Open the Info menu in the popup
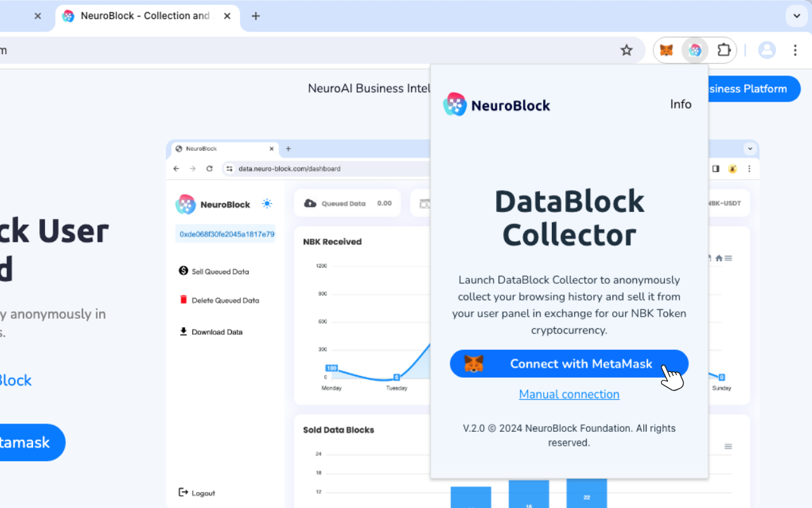Screen dimensions: 812x508 pos(681,104)
